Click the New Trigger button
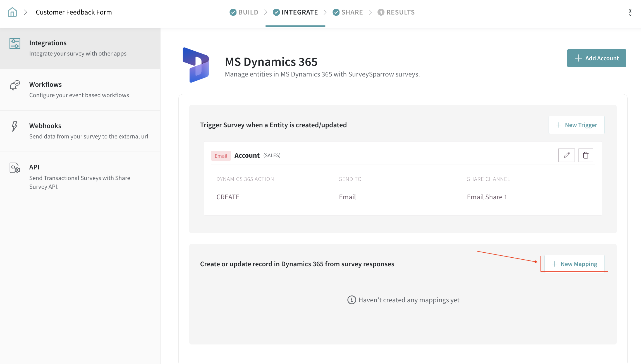 tap(577, 125)
